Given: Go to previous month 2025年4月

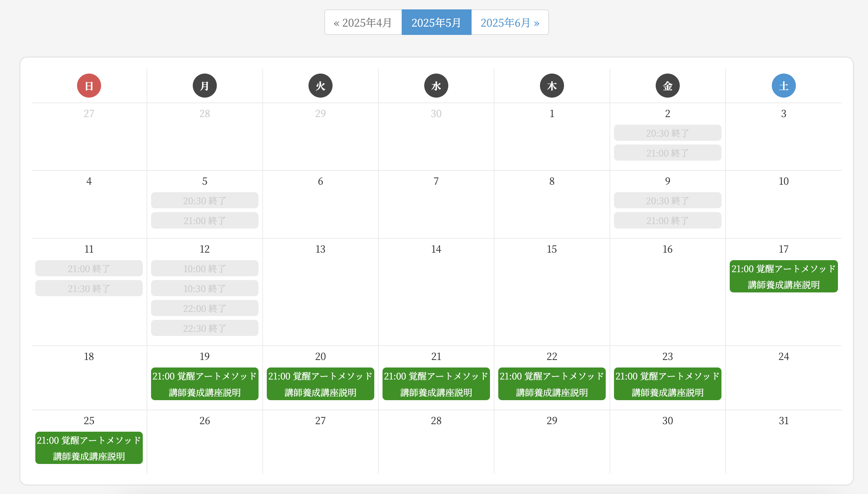Looking at the screenshot, I should tap(363, 23).
